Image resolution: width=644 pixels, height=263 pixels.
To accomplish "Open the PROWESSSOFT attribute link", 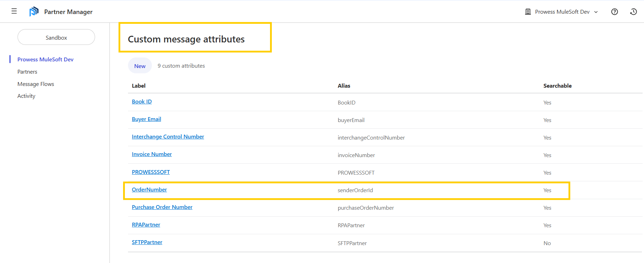I will (150, 172).
